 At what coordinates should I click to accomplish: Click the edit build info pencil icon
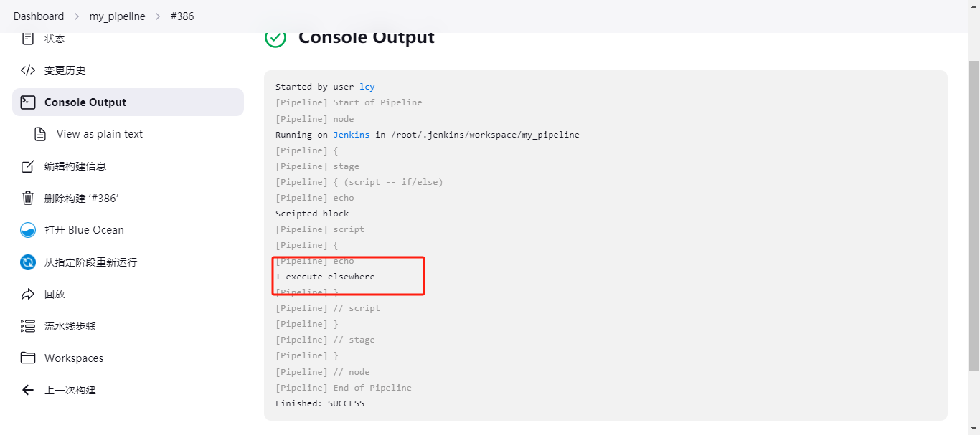(28, 166)
